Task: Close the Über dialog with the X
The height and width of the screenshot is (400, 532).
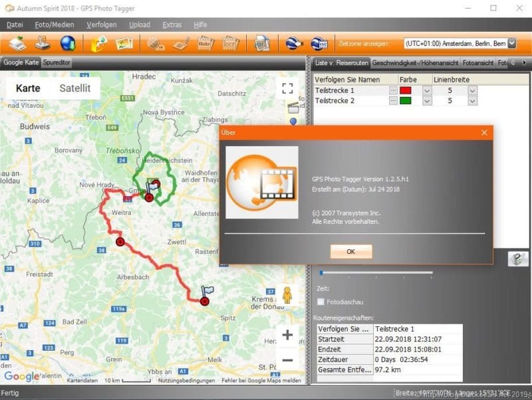Action: click(x=484, y=132)
